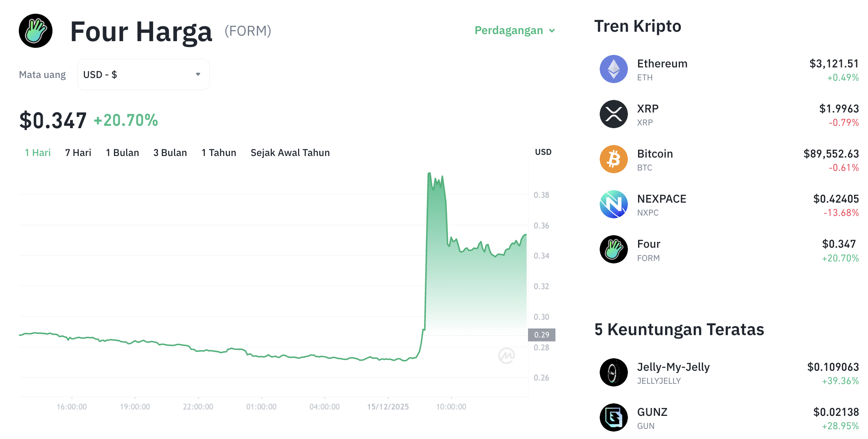Activate the Sejak Awal Tahun range
The width and height of the screenshot is (868, 439).
tap(290, 153)
